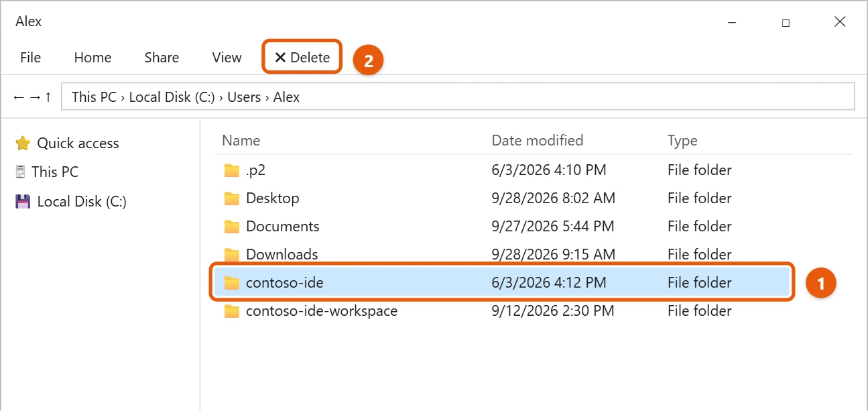Screen dimensions: 868x411
Task: Select the 'Desktop' folder name
Action: 273,198
